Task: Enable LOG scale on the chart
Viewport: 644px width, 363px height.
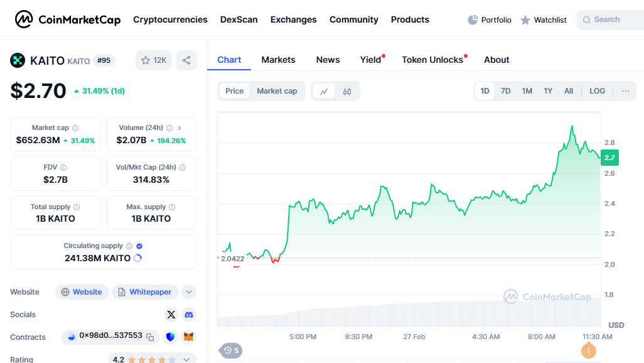Action: click(596, 90)
